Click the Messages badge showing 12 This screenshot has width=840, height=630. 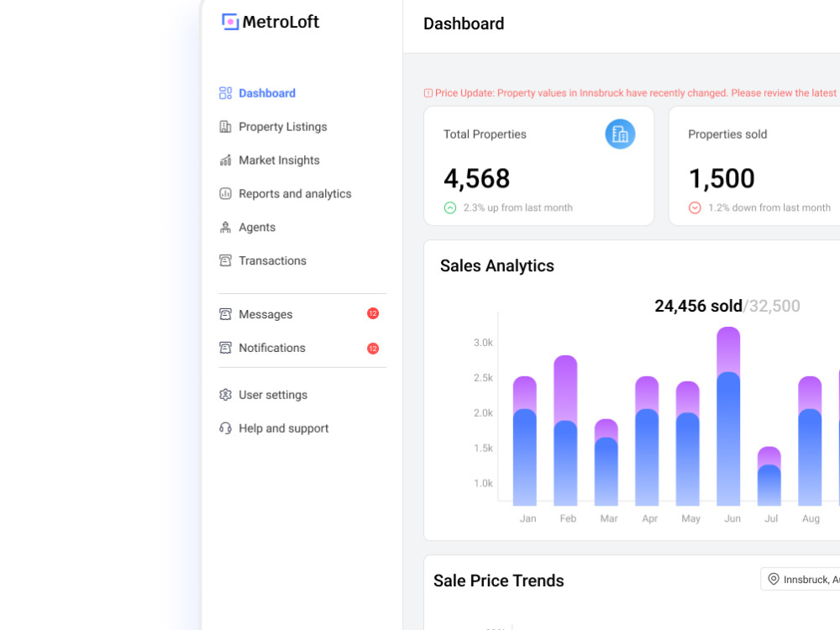[x=373, y=314]
